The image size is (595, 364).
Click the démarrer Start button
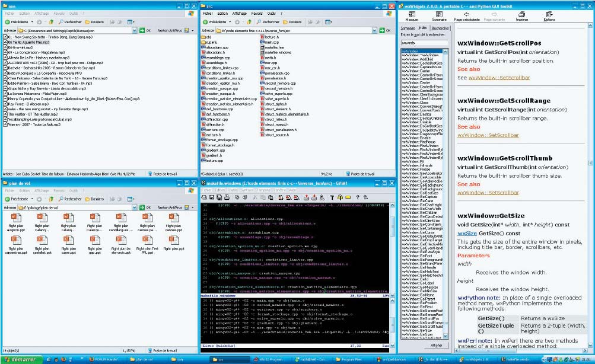(x=21, y=359)
